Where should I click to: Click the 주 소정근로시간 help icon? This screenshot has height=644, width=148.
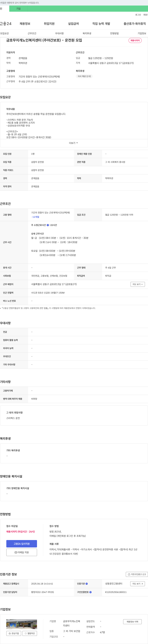tap(48, 225)
